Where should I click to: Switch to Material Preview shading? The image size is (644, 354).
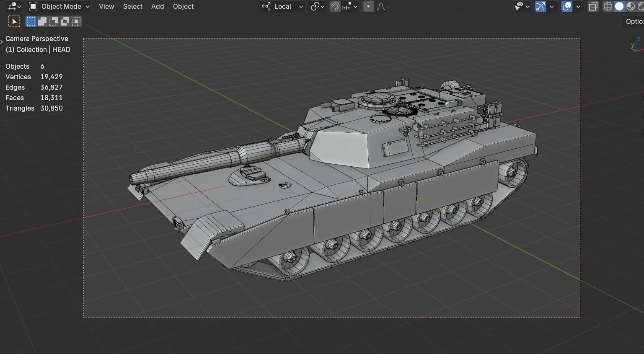click(x=630, y=6)
